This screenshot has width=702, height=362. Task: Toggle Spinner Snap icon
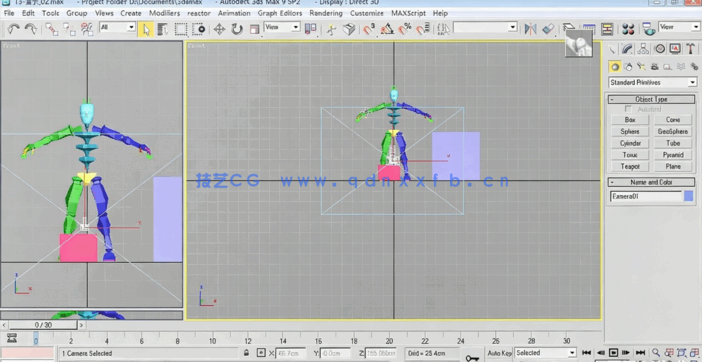tap(423, 29)
